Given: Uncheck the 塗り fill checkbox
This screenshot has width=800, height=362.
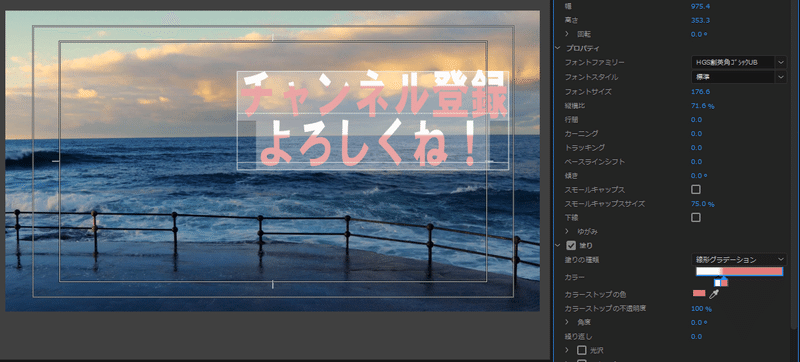Looking at the screenshot, I should [x=571, y=246].
